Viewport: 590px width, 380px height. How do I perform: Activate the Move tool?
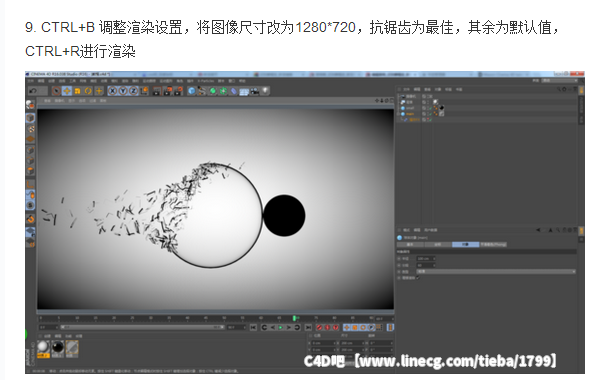(67, 91)
